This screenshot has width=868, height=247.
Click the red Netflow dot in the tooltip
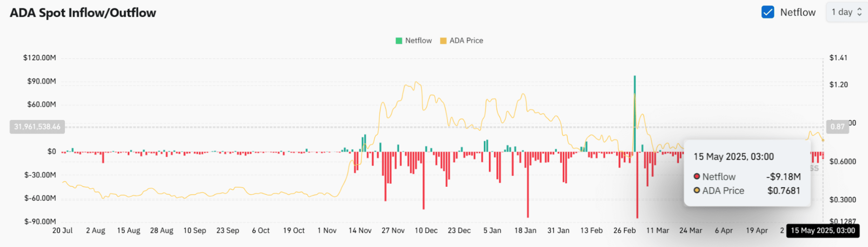tap(697, 176)
